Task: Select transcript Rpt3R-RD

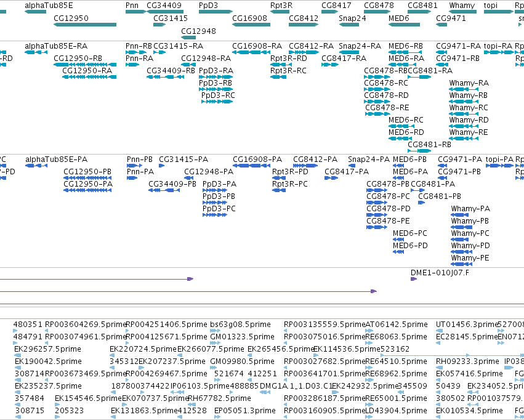Action: [x=288, y=59]
